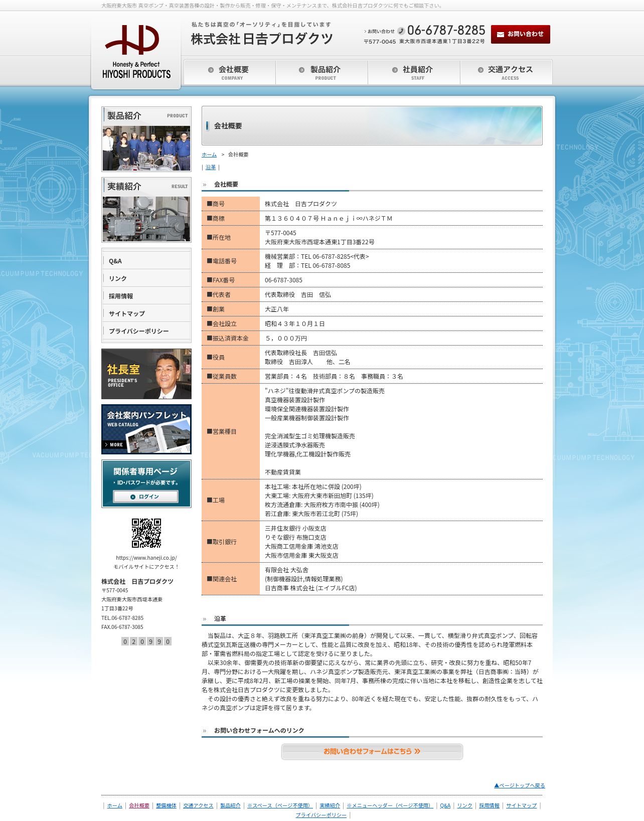Open the 社員紹介 STAFF navigation tab
Viewport: 644px width, 821px height.
coord(414,72)
